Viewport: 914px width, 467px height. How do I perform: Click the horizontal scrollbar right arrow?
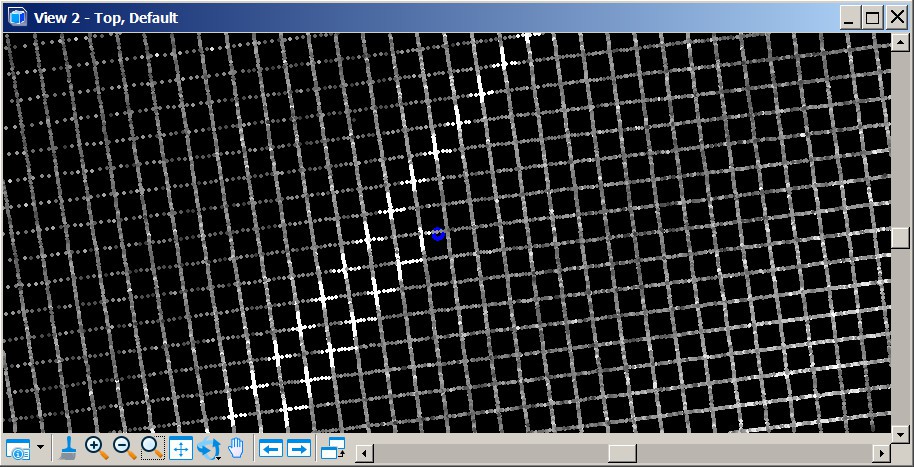pyautogui.click(x=881, y=453)
